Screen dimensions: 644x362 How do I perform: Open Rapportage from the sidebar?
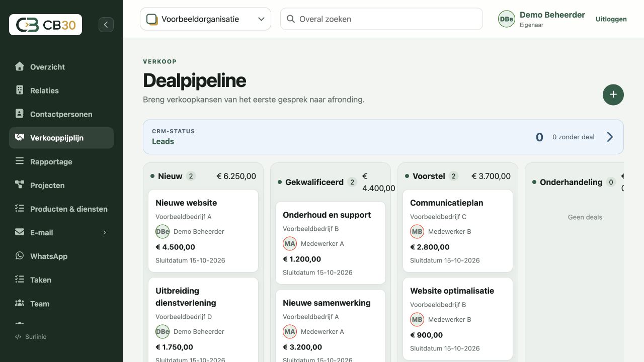[x=61, y=161]
